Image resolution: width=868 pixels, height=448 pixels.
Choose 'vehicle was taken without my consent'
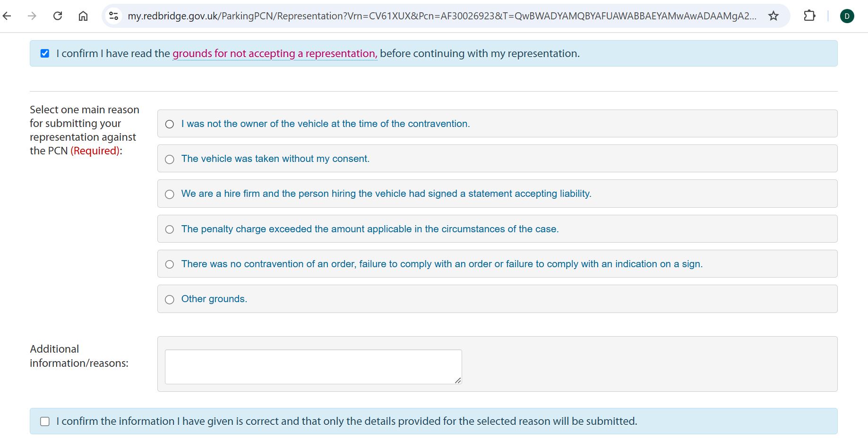[x=170, y=160]
